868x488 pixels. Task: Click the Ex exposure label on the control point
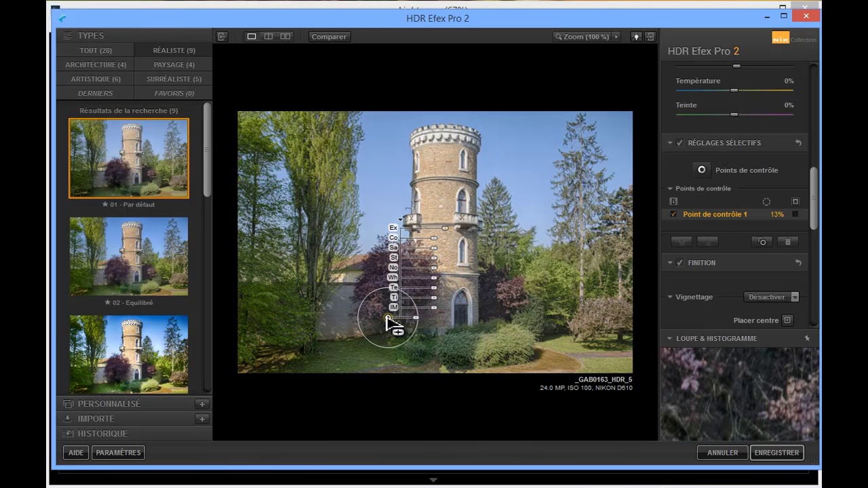click(393, 228)
